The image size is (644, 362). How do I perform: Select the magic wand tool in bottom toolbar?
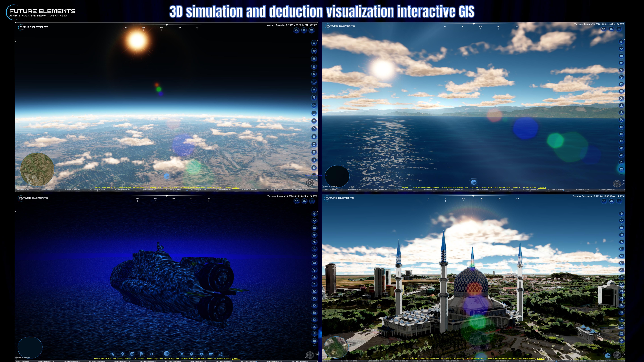(x=112, y=354)
